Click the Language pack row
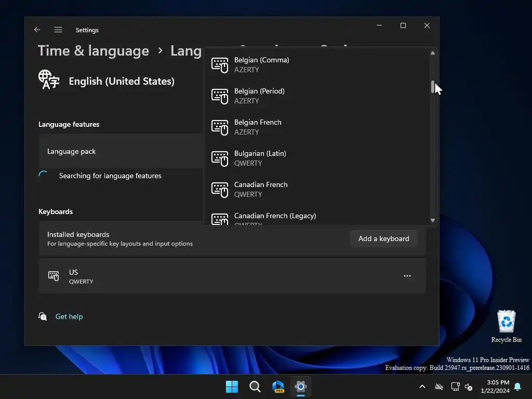Screen dimensions: 532x399 tap(121, 151)
